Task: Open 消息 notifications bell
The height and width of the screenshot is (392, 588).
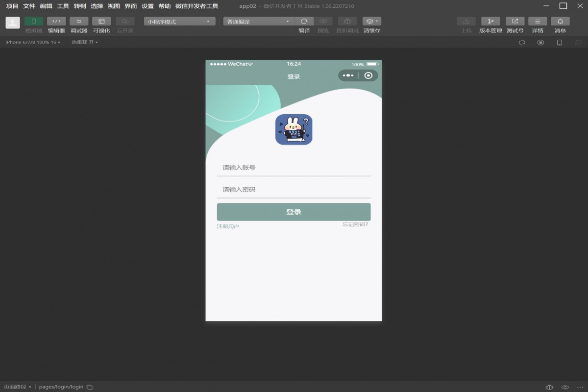Action: (560, 22)
